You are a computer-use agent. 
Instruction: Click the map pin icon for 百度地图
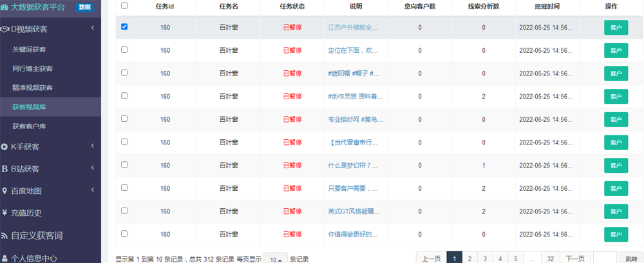click(x=5, y=191)
